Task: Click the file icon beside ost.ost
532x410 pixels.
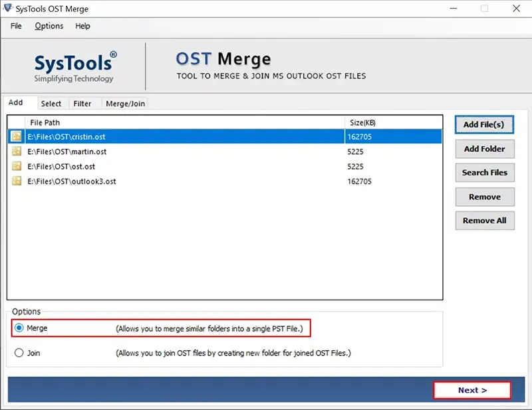Action: point(17,166)
